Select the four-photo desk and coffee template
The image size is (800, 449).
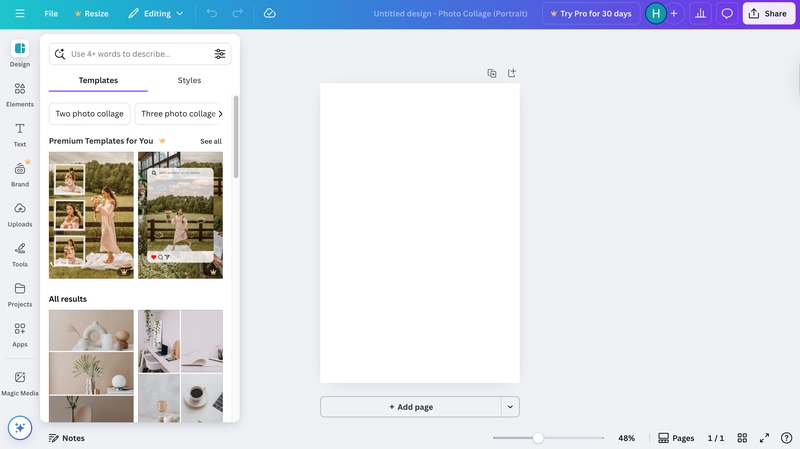coord(180,365)
